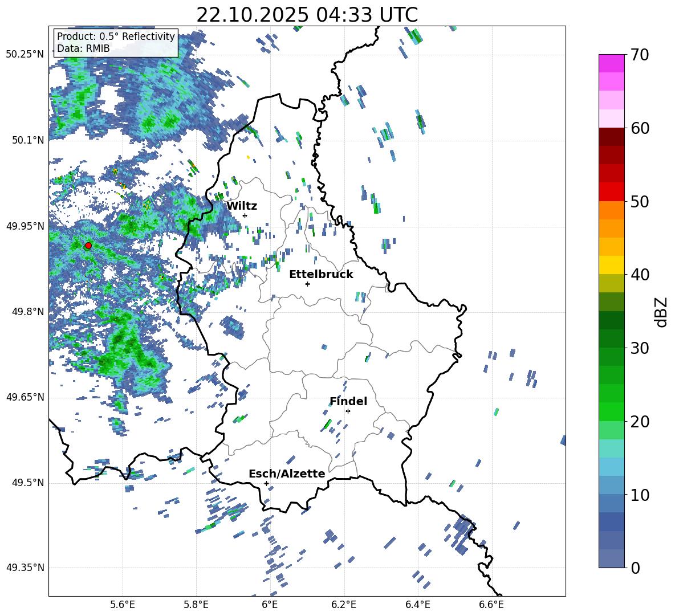
Task: Click the Ettelbruck city label
Action: [321, 275]
